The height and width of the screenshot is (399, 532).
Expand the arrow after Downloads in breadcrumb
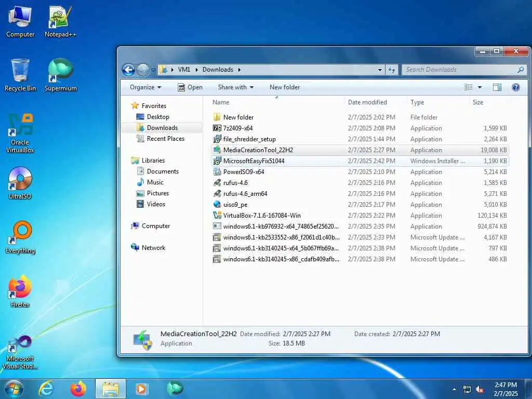[x=239, y=70]
